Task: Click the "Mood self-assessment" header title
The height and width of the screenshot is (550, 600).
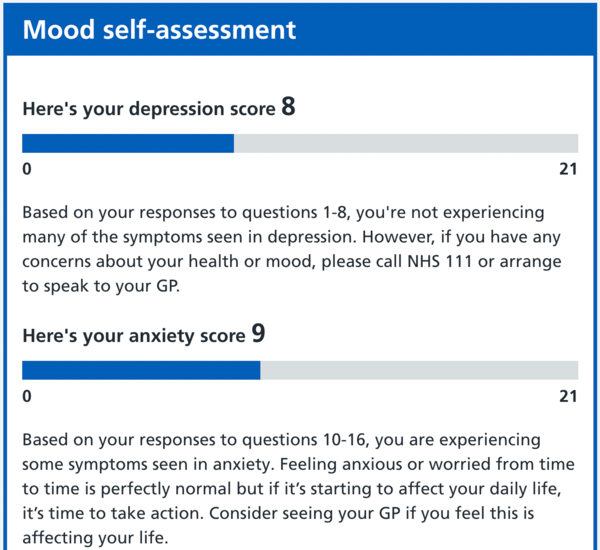Action: (x=159, y=29)
